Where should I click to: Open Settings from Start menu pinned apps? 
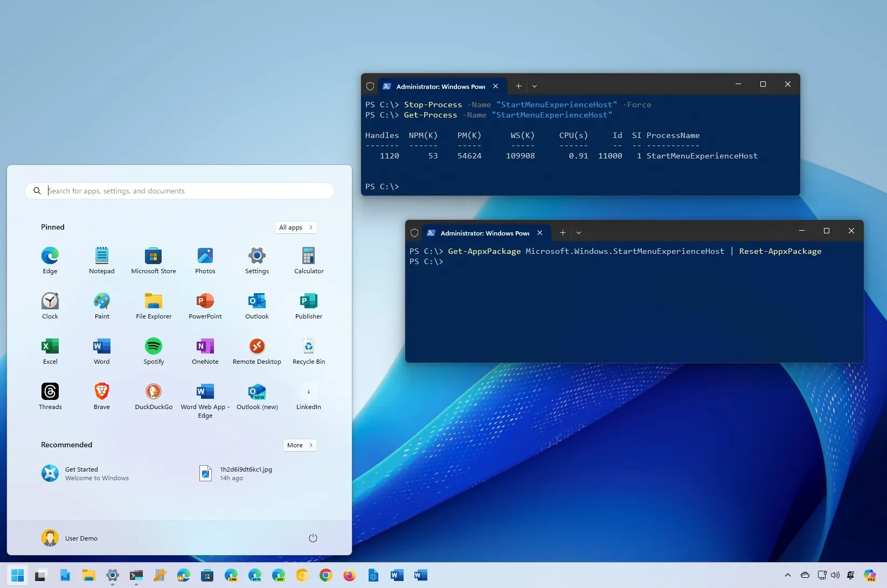(257, 260)
